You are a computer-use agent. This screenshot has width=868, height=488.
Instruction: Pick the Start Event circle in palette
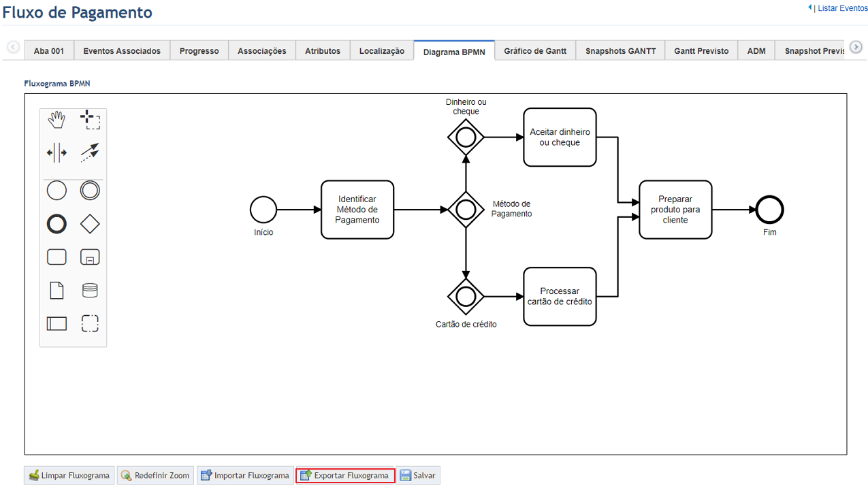[57, 191]
